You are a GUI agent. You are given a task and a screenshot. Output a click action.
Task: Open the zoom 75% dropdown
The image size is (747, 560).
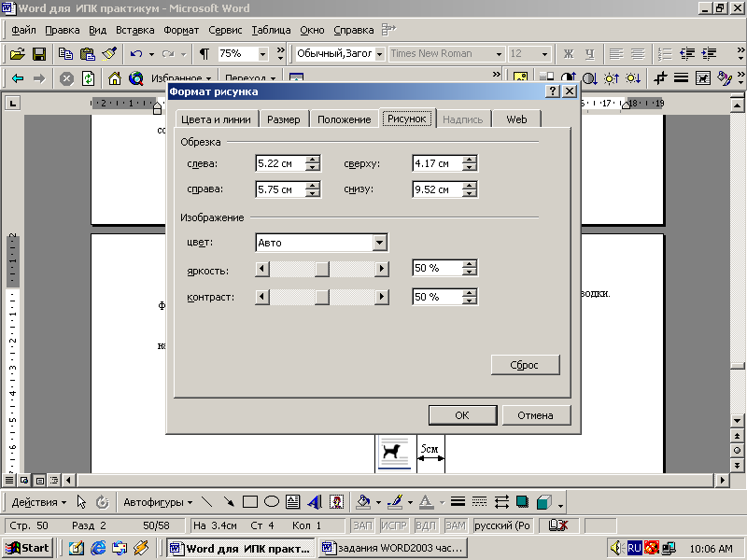(262, 54)
